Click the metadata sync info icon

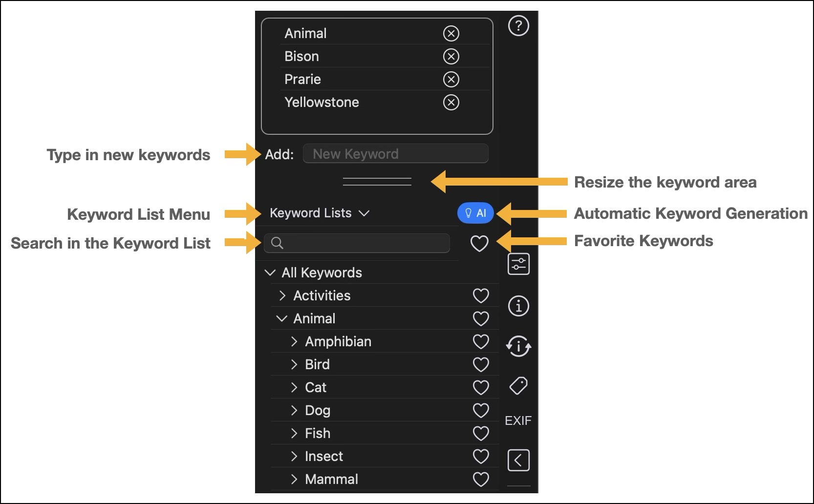click(518, 346)
